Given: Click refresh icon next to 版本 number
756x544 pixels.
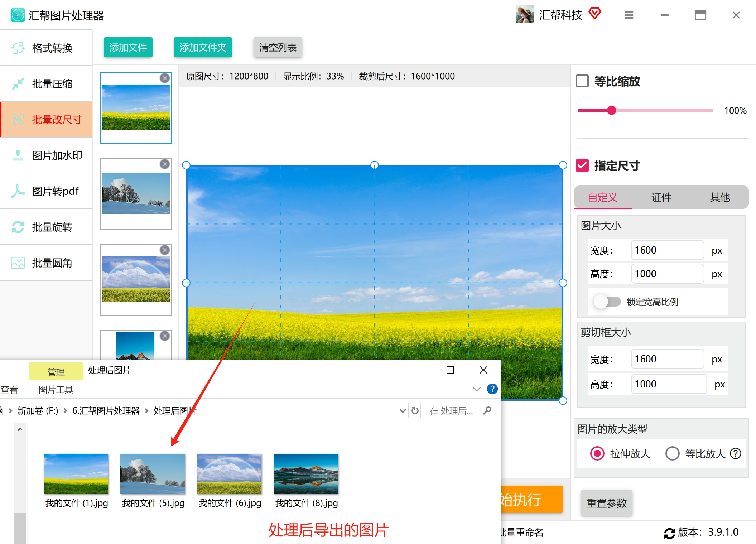Looking at the screenshot, I should 669,533.
